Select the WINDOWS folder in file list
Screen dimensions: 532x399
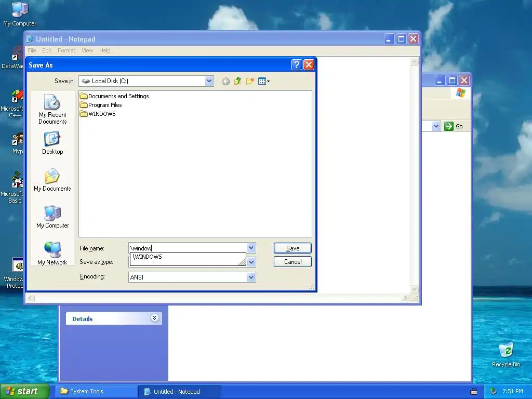click(98, 114)
